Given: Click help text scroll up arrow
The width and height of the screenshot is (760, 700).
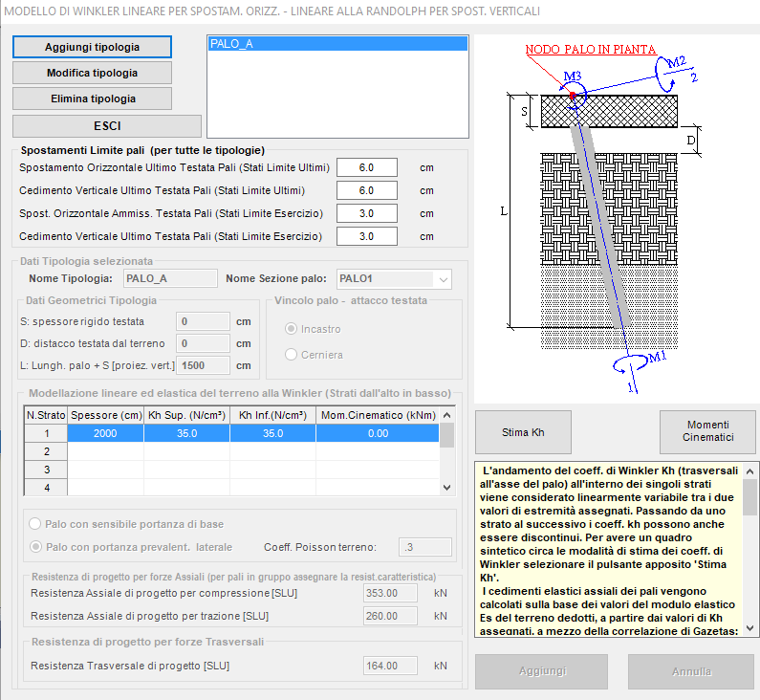Looking at the screenshot, I should coord(749,471).
